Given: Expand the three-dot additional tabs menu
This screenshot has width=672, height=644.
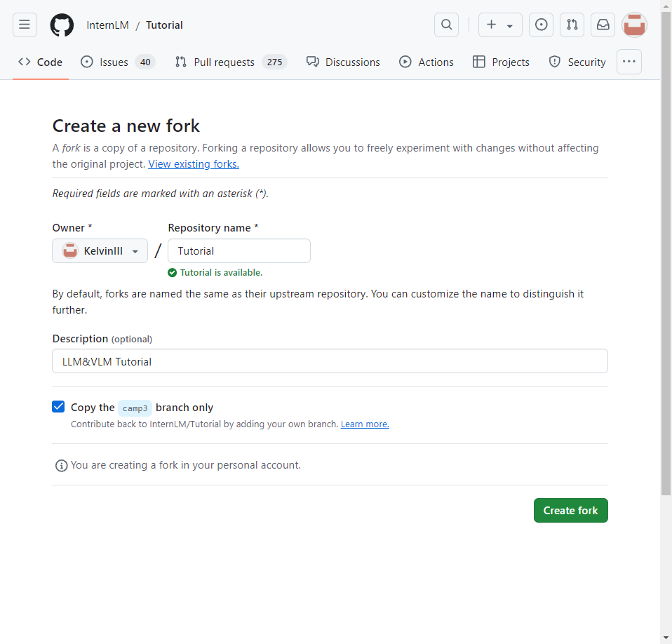Looking at the screenshot, I should 629,62.
